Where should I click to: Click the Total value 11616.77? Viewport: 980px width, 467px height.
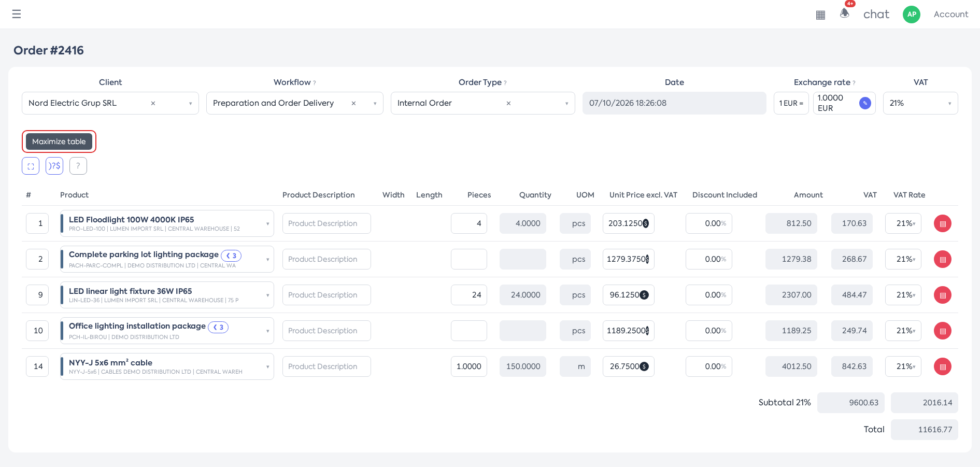pyautogui.click(x=925, y=430)
